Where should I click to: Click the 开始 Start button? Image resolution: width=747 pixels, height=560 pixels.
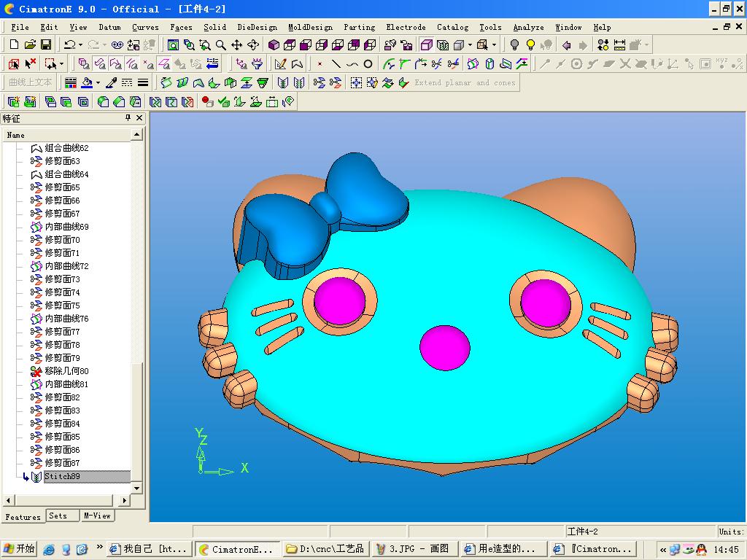(x=18, y=549)
